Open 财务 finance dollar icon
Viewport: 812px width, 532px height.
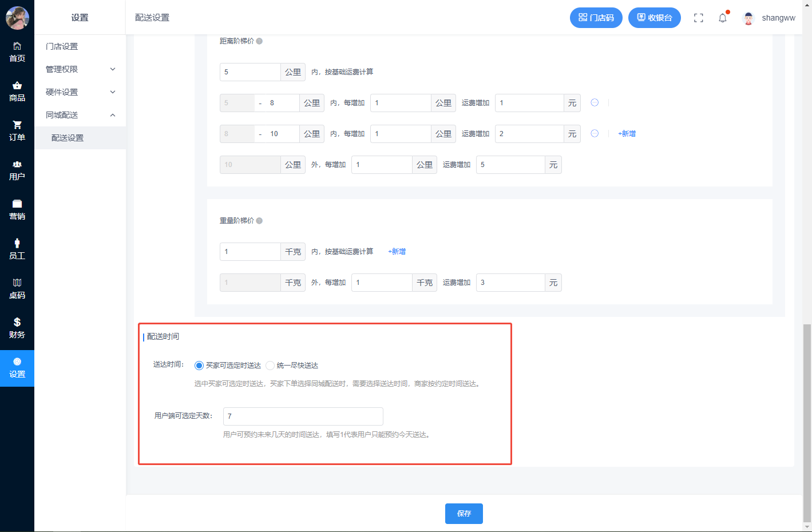pos(17,328)
